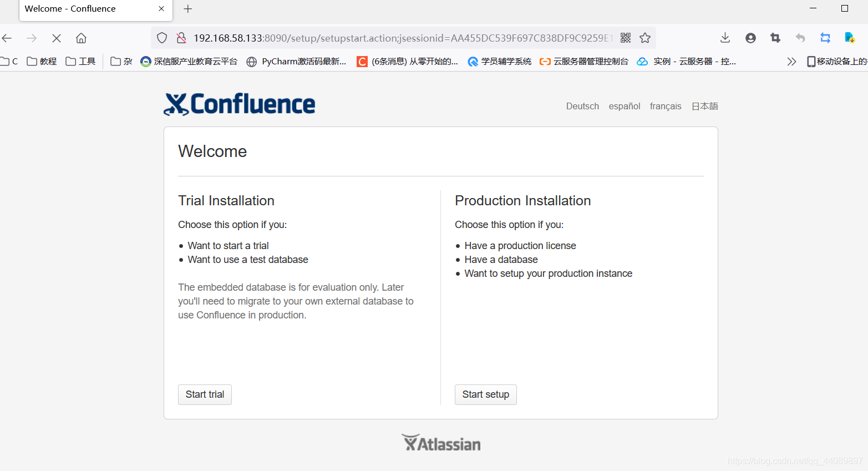
Task: Click 'Want to setup your production instance' text
Action: coord(549,274)
